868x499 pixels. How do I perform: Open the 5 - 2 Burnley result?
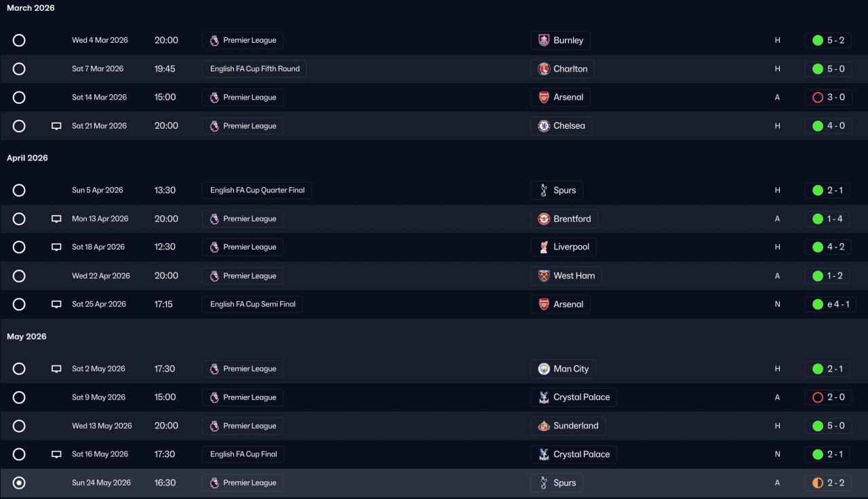pos(827,41)
